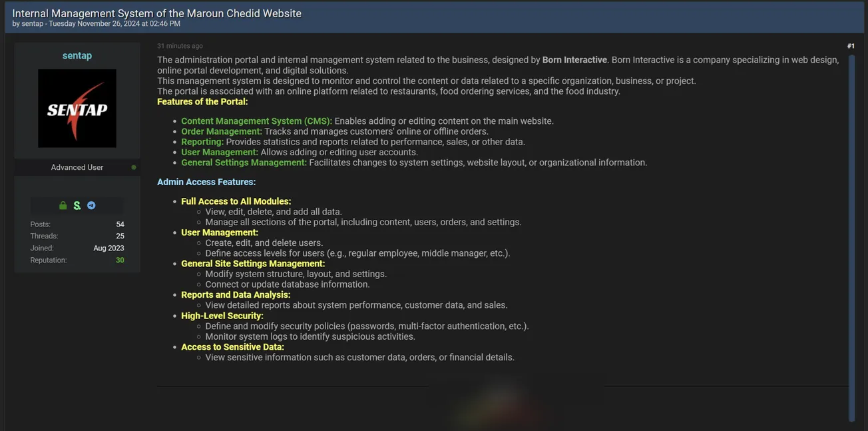Click the author name in thread byline
This screenshot has width=868, height=431.
point(32,24)
